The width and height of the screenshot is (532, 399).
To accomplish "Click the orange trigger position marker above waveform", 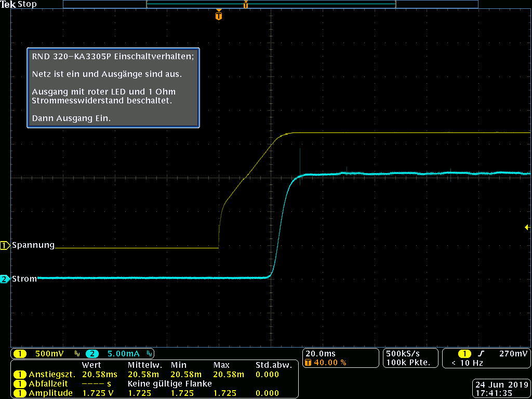I will (219, 15).
